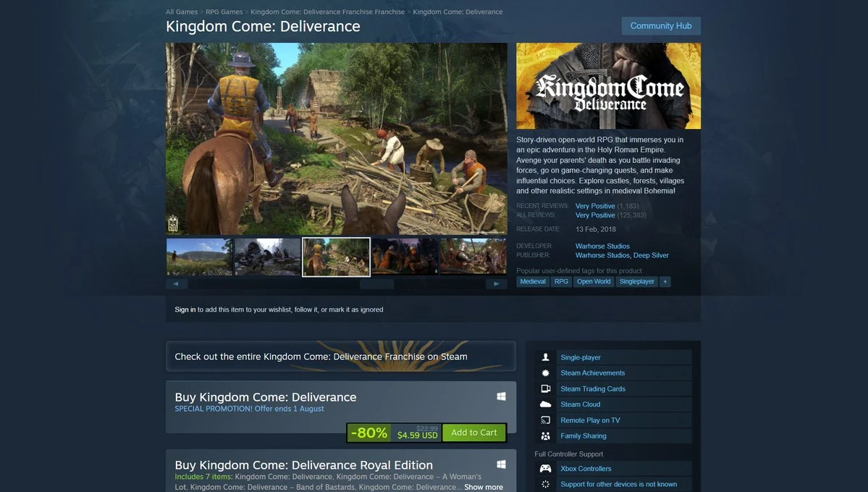
Task: Go to RPG Games breadcrumb
Action: point(224,12)
